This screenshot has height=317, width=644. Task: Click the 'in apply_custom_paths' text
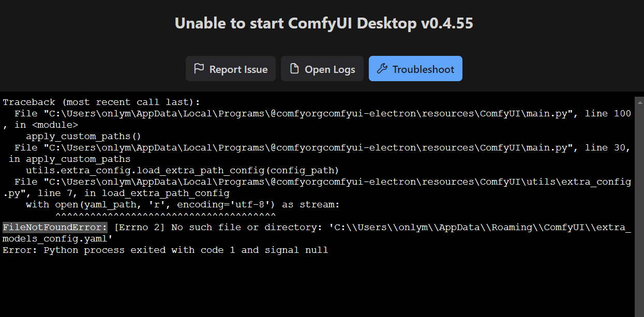point(70,159)
